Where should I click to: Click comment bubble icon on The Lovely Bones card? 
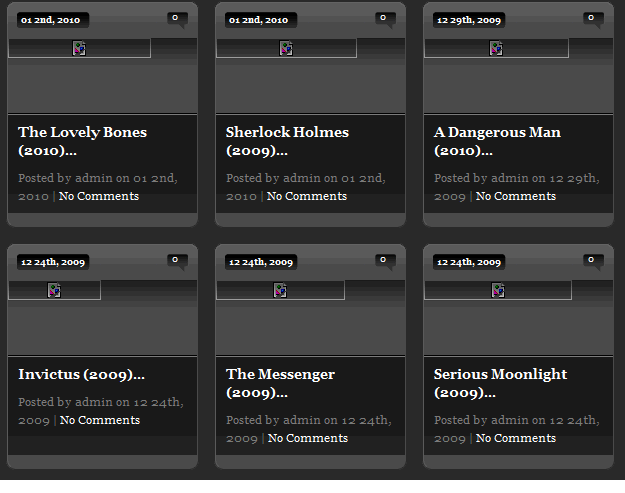[177, 20]
